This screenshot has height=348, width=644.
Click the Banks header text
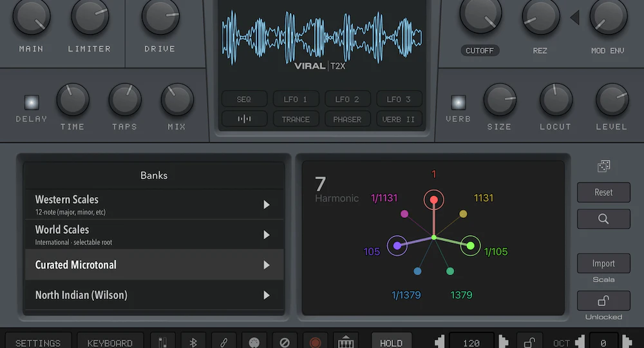point(154,175)
